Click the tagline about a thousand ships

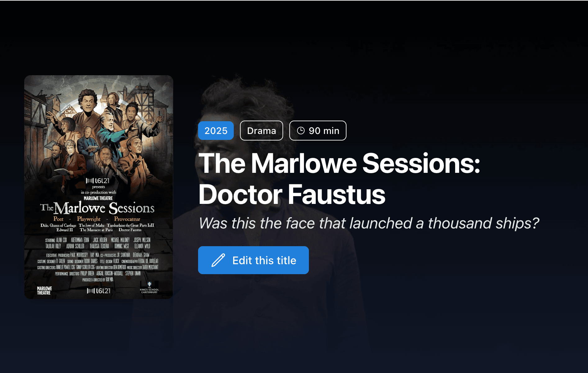tap(369, 223)
